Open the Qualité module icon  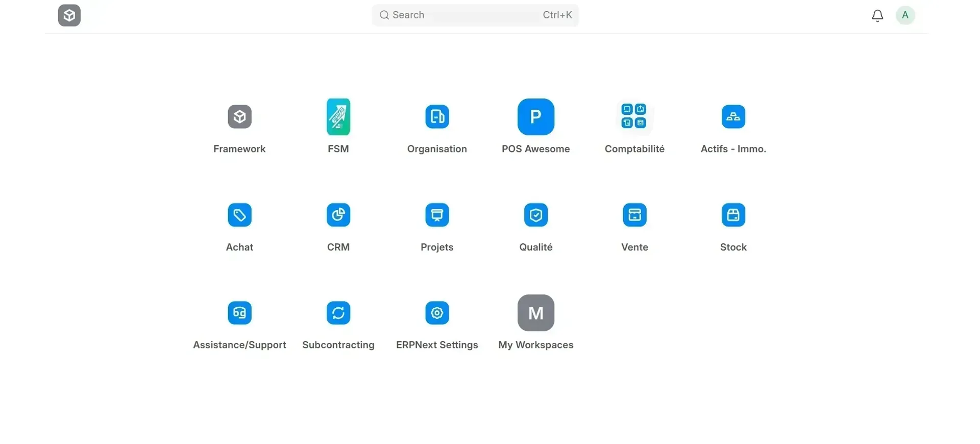click(x=536, y=215)
